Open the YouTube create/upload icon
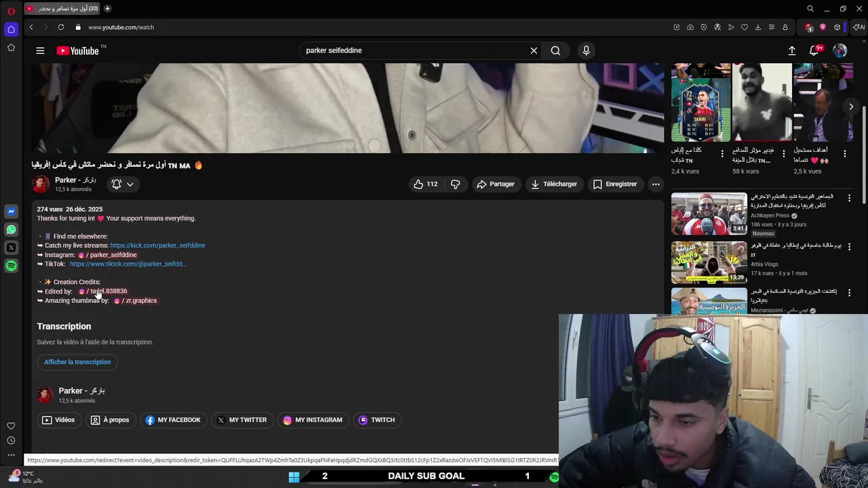 tap(792, 51)
